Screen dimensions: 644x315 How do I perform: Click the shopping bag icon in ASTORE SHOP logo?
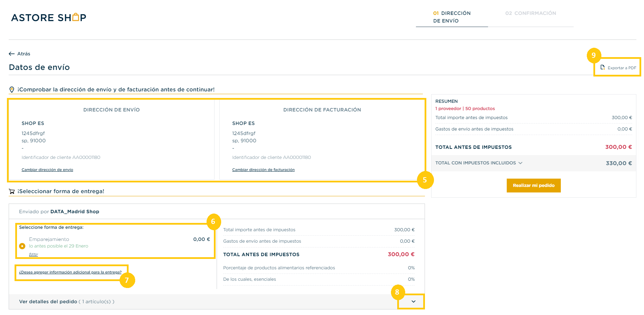(76, 17)
